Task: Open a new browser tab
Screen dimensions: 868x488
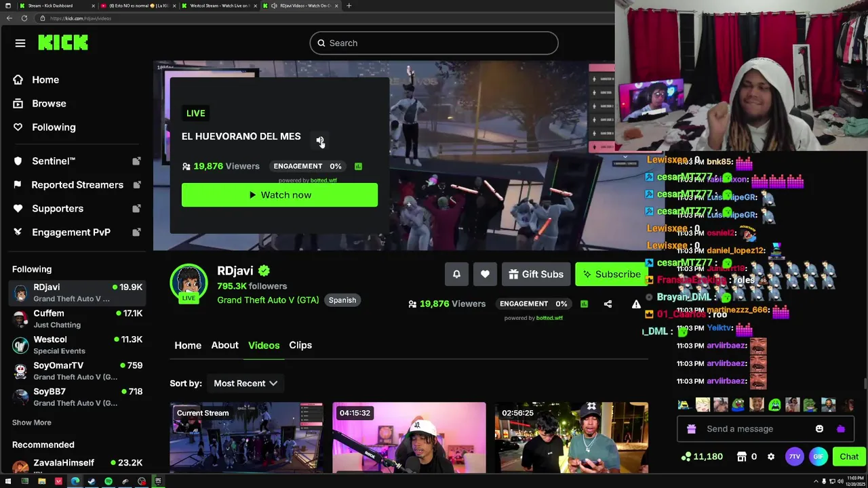Action: tap(349, 6)
